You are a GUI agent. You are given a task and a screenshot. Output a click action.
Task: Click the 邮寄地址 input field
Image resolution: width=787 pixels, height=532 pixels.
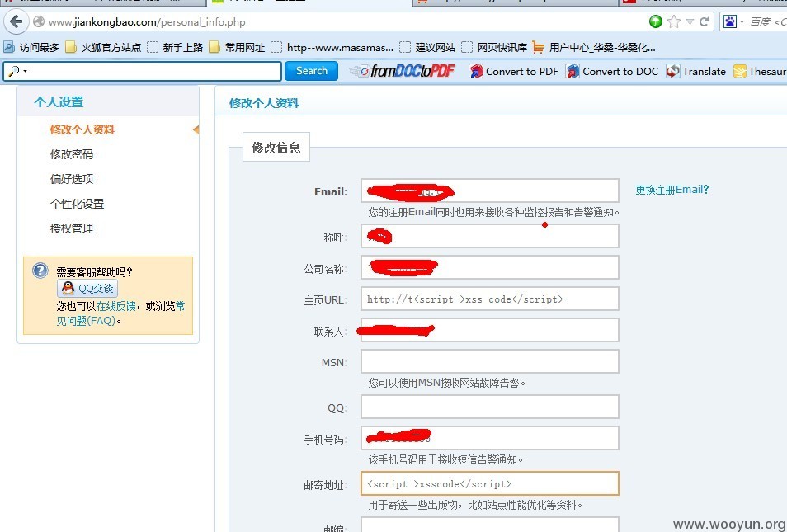[489, 483]
